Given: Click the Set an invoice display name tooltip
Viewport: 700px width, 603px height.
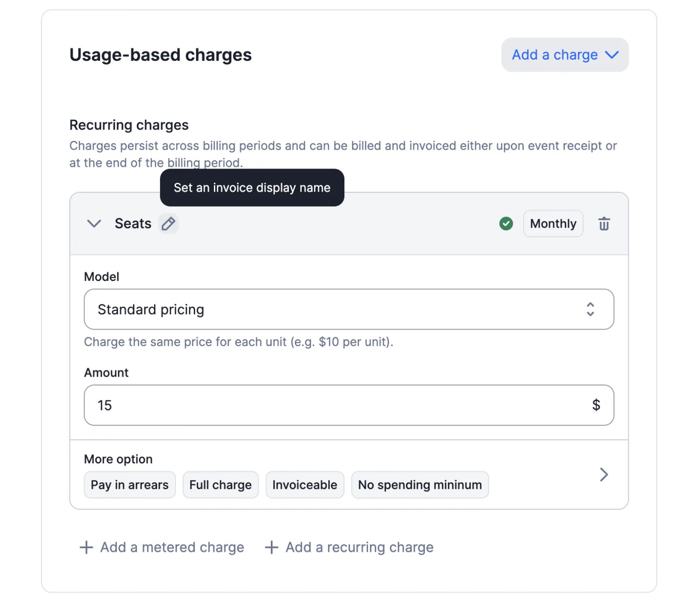Looking at the screenshot, I should pyautogui.click(x=252, y=188).
